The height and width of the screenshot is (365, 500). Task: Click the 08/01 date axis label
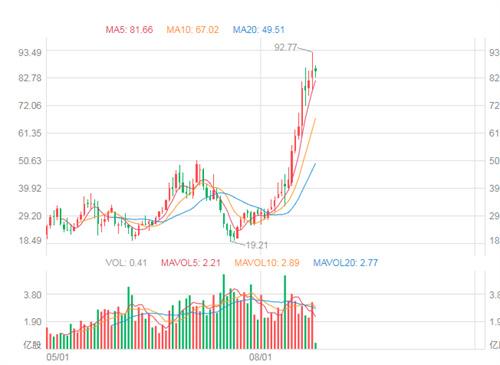260,357
